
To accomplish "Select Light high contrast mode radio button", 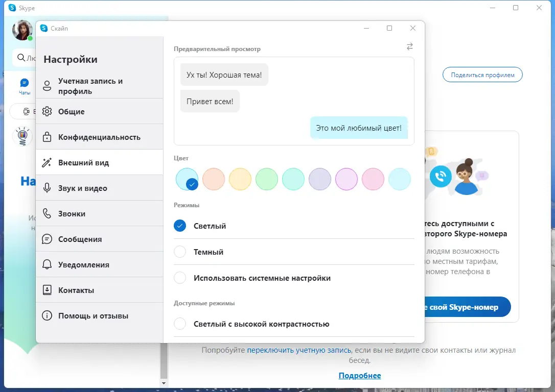I will click(x=180, y=324).
